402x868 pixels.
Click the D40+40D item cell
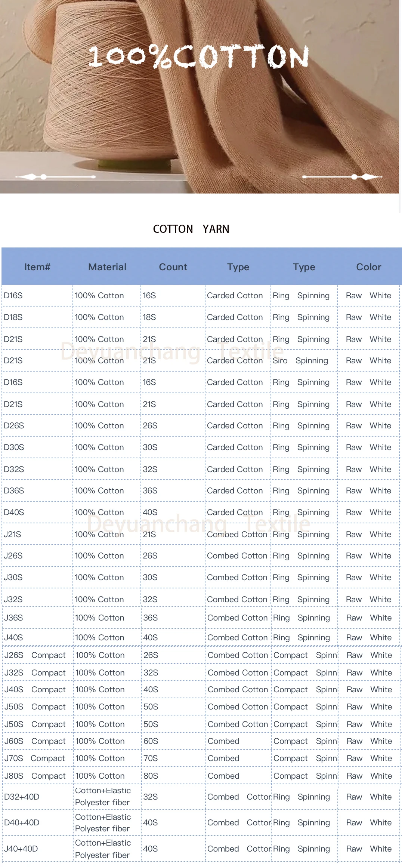point(22,822)
